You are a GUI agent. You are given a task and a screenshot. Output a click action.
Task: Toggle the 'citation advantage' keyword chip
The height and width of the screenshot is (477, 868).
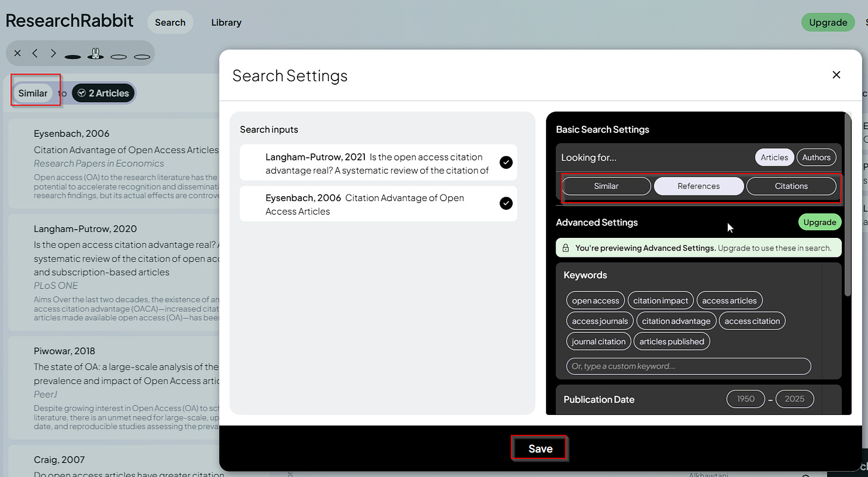pyautogui.click(x=676, y=321)
